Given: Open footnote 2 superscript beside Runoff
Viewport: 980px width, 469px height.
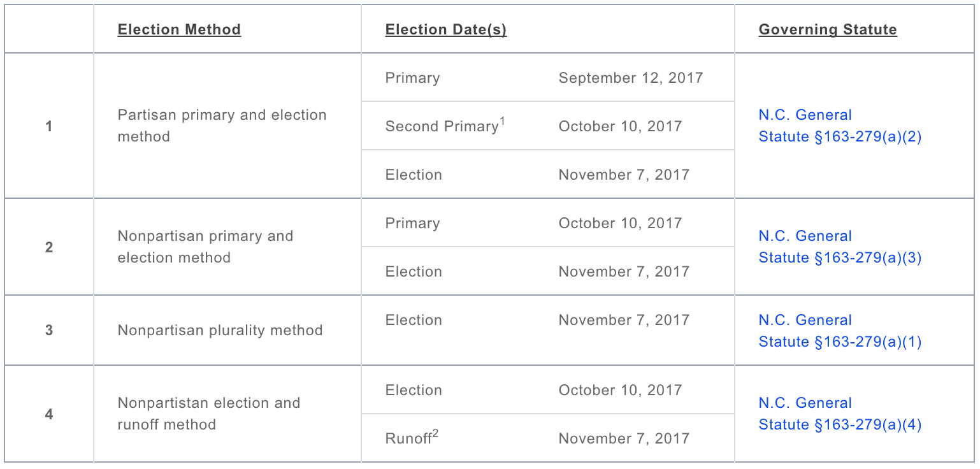Looking at the screenshot, I should [x=435, y=433].
